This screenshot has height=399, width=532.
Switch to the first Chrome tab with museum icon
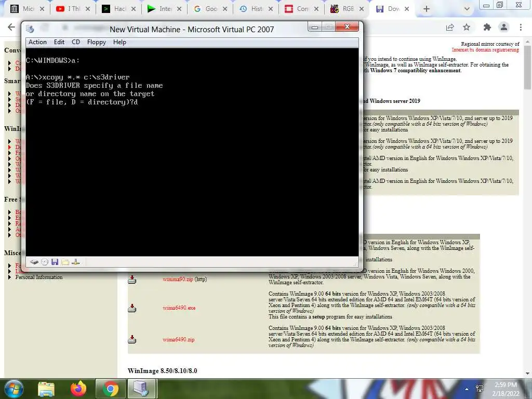pos(27,9)
